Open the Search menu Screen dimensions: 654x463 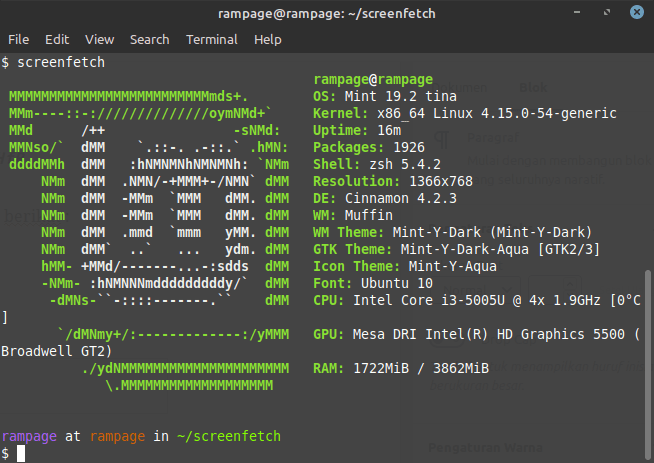click(x=149, y=40)
